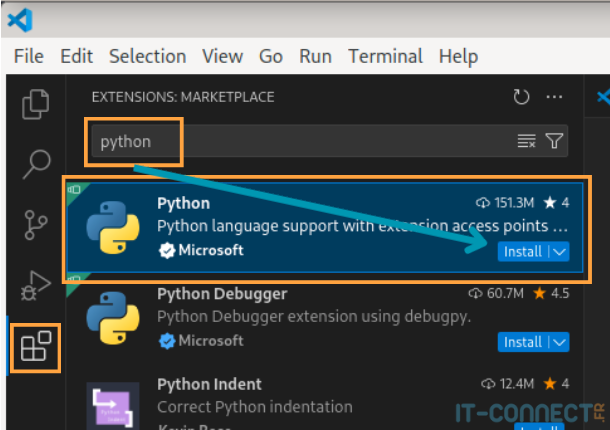Clear extensions search results icon
610x430 pixels.
[x=526, y=142]
